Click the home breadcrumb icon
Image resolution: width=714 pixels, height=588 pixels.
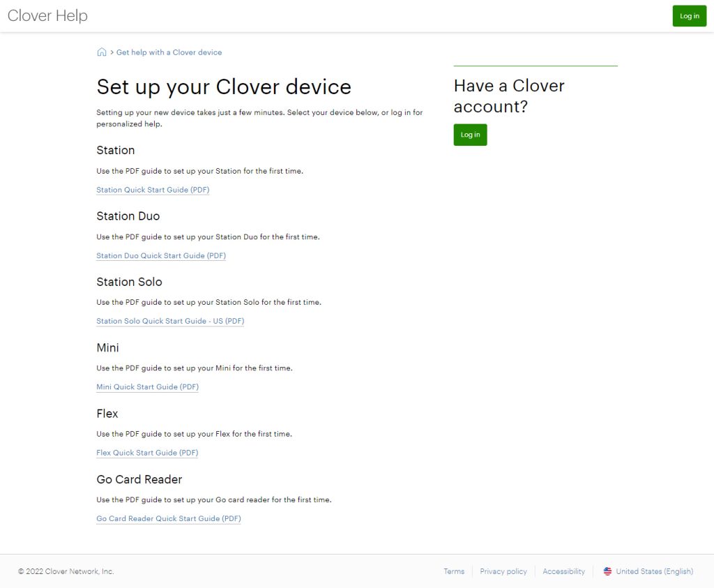(101, 52)
